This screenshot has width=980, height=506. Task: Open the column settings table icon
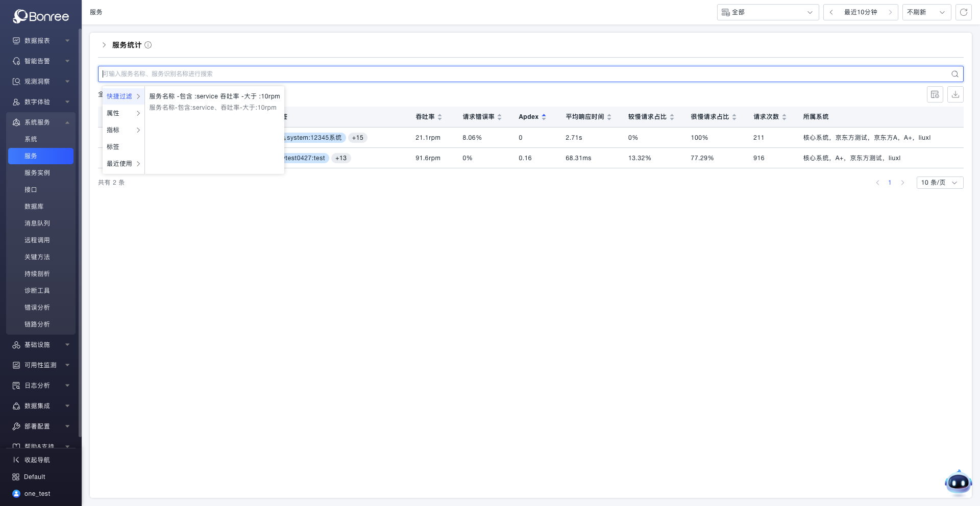(935, 94)
